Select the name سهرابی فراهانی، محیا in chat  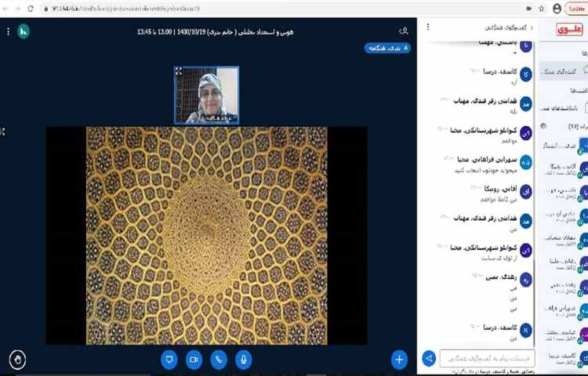487,159
